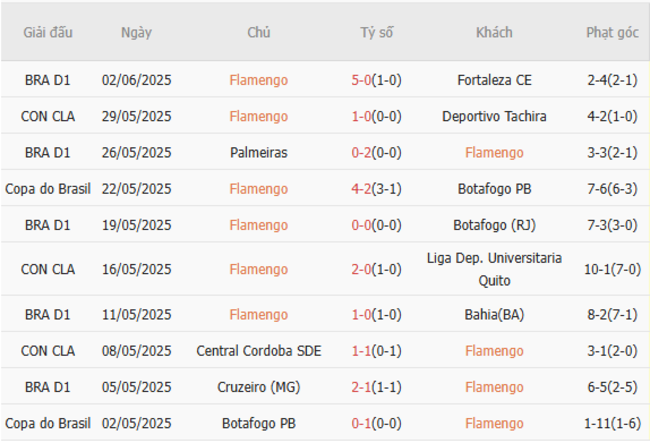Click the "Phạt góc" column header
This screenshot has height=443, width=650.
click(612, 33)
